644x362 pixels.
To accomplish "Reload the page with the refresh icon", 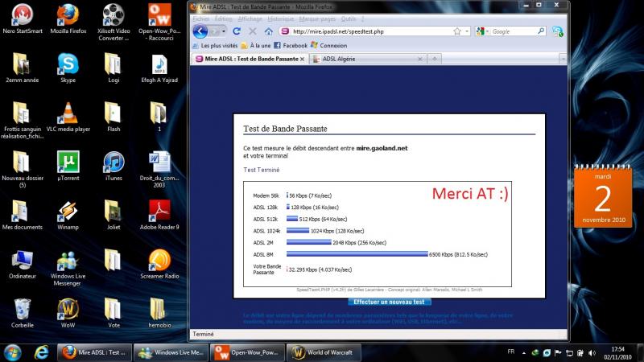I will (x=237, y=31).
